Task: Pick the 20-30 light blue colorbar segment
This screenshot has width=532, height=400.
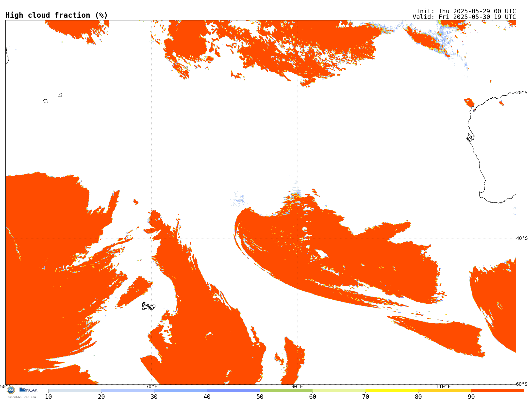Action: coord(128,391)
